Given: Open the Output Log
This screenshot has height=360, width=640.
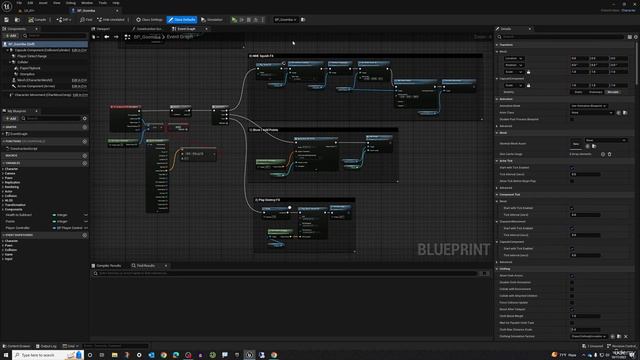Looking at the screenshot, I should pyautogui.click(x=46, y=346).
